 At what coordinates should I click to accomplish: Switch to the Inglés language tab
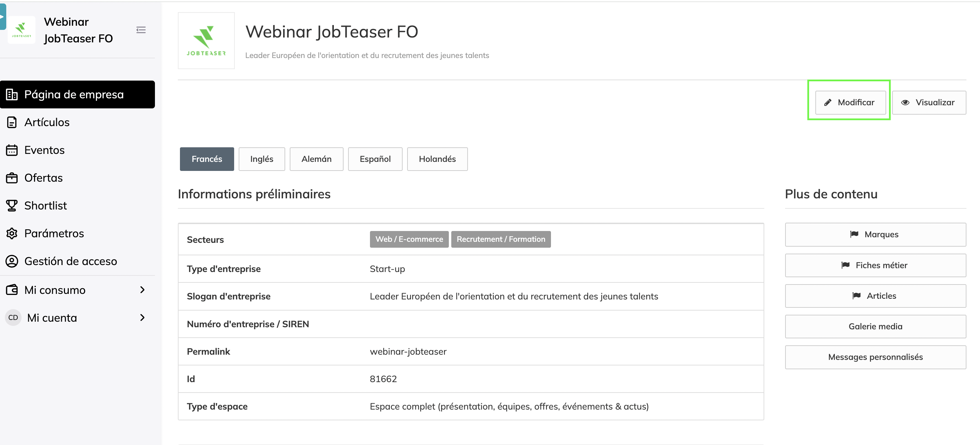pos(262,159)
